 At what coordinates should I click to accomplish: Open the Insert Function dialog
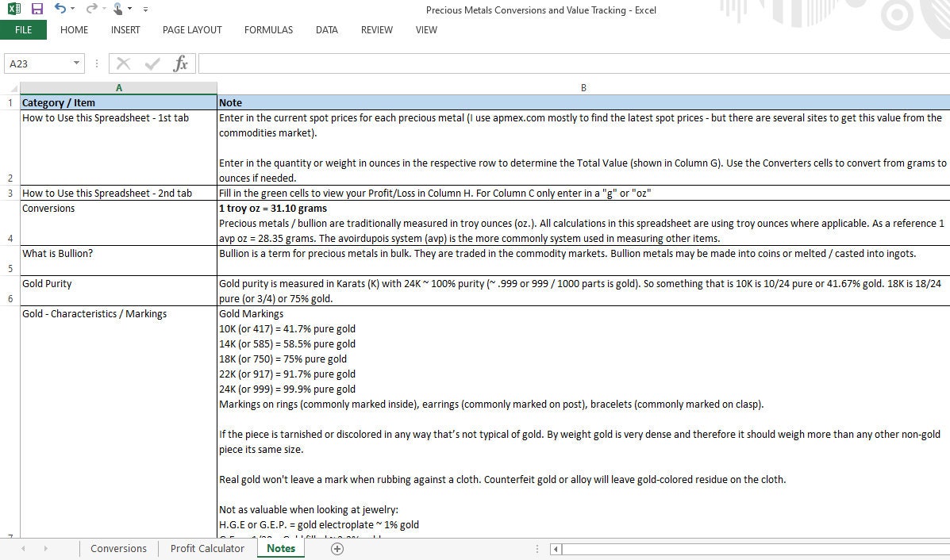(x=181, y=63)
